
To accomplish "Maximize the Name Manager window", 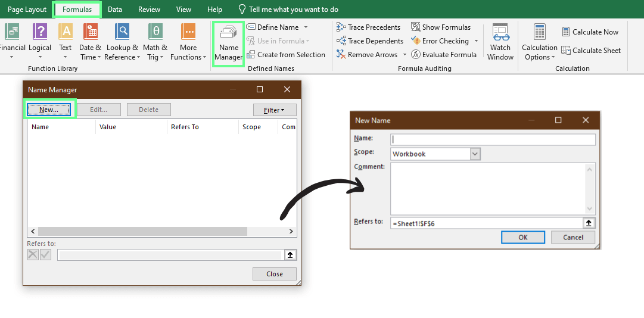I will pos(260,89).
